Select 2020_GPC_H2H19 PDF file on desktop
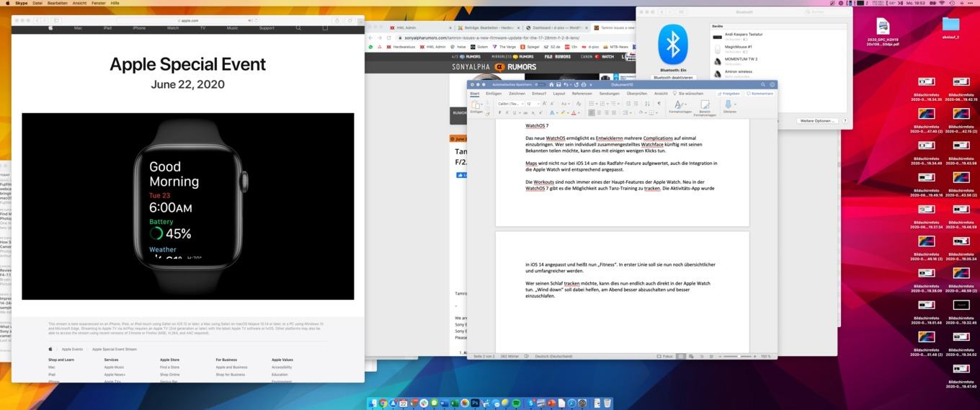The height and width of the screenshot is (410, 980). click(x=883, y=32)
